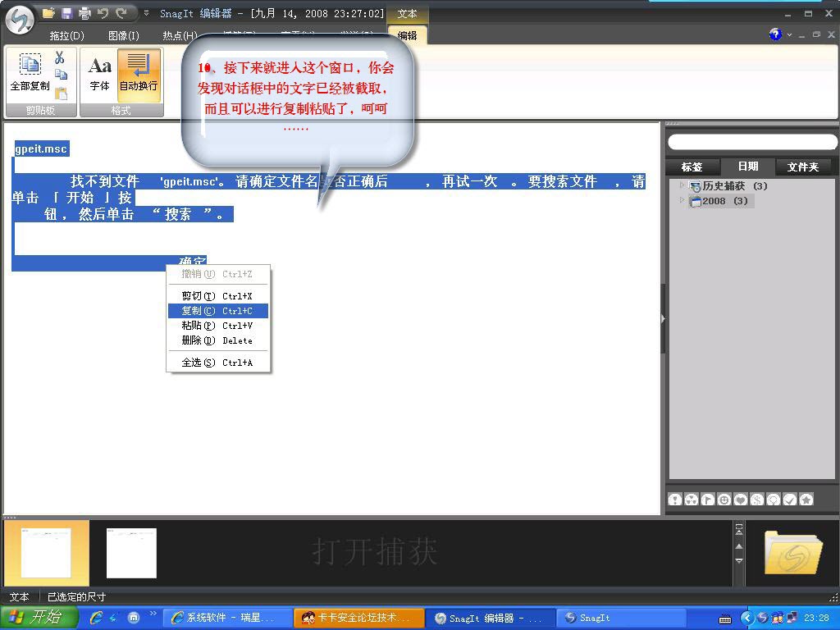Toggle the light bulb flag icon
Screen dimensions: 840x630
click(774, 500)
